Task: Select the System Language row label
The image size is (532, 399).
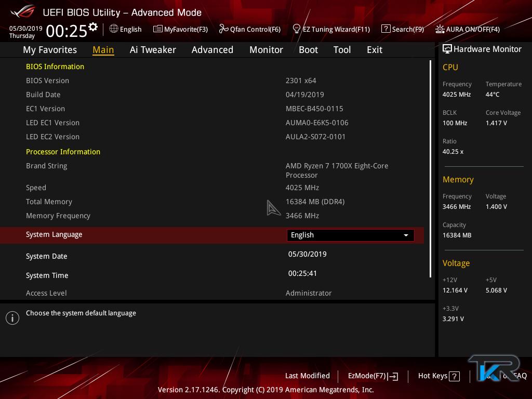Action: pyautogui.click(x=54, y=235)
